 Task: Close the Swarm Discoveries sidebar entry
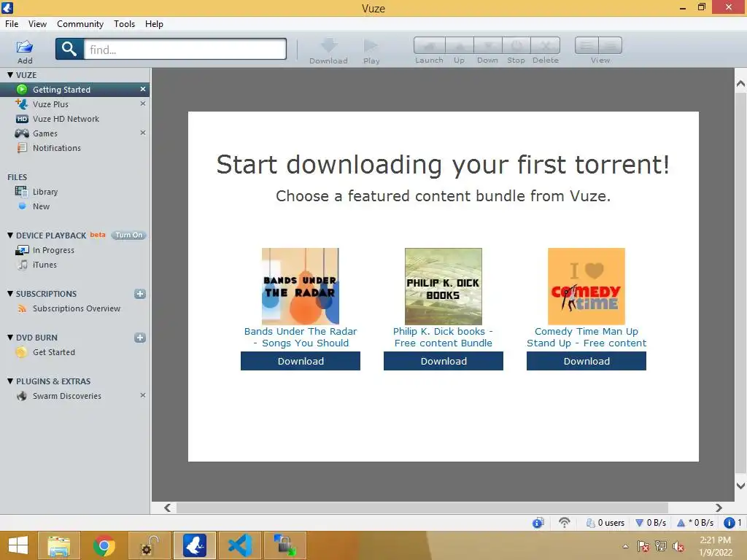point(142,395)
